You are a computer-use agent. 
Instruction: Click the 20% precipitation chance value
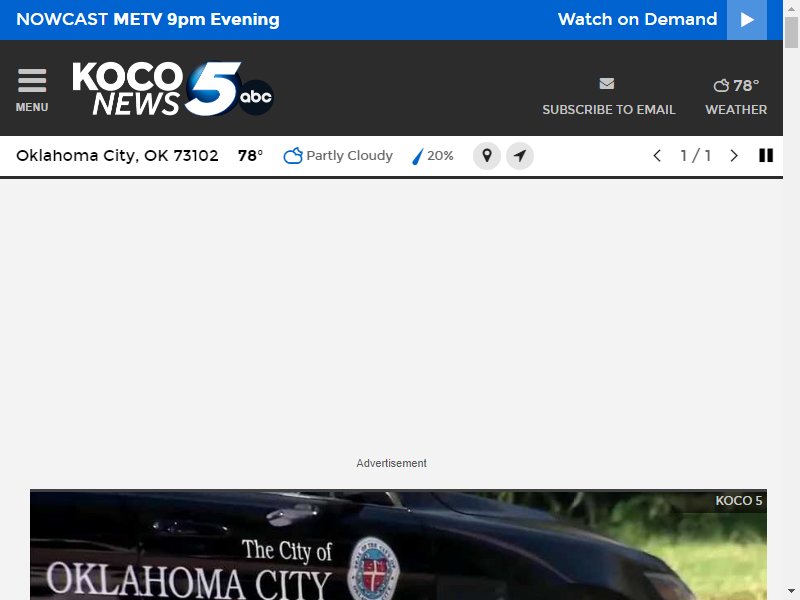[440, 156]
